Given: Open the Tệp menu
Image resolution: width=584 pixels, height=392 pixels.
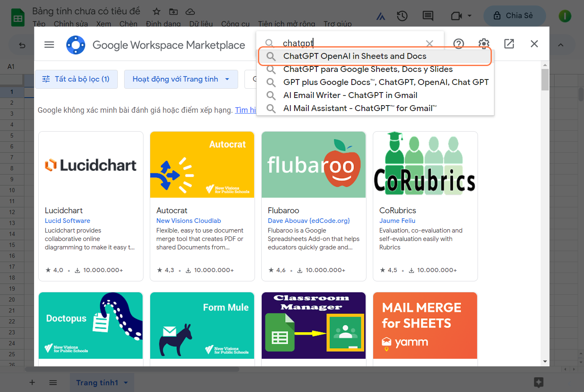Looking at the screenshot, I should coord(39,24).
